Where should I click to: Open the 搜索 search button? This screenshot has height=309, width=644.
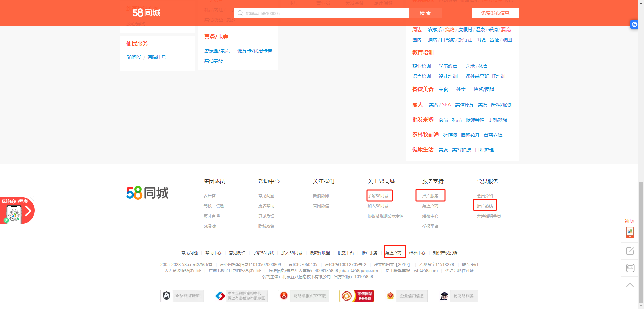coord(425,13)
